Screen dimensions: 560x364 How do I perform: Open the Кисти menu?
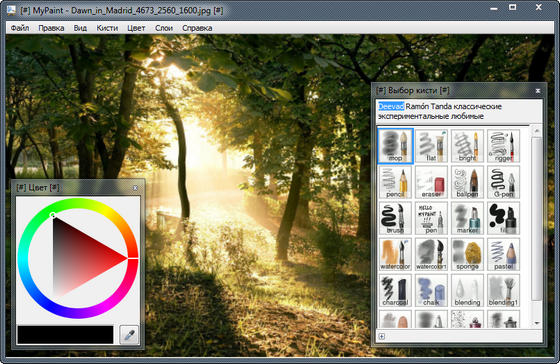coord(107,28)
